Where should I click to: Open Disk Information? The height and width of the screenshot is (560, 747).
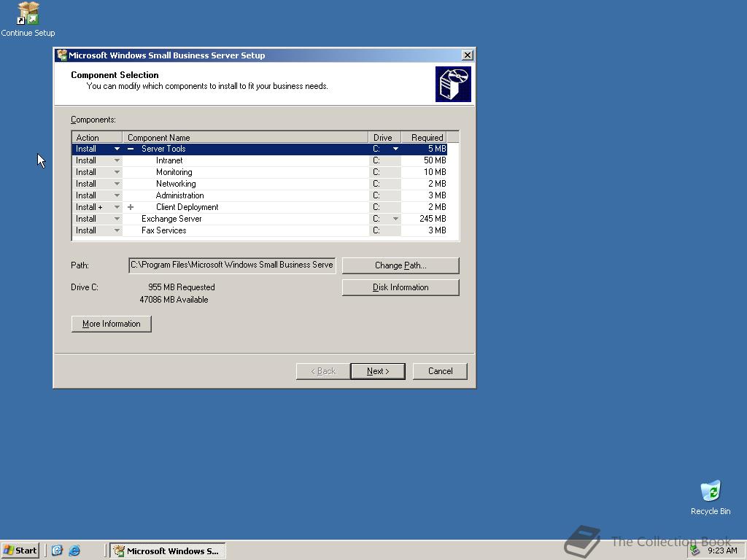point(400,287)
